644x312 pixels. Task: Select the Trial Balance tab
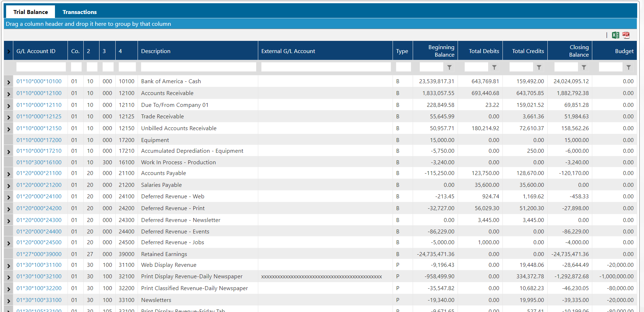[31, 12]
